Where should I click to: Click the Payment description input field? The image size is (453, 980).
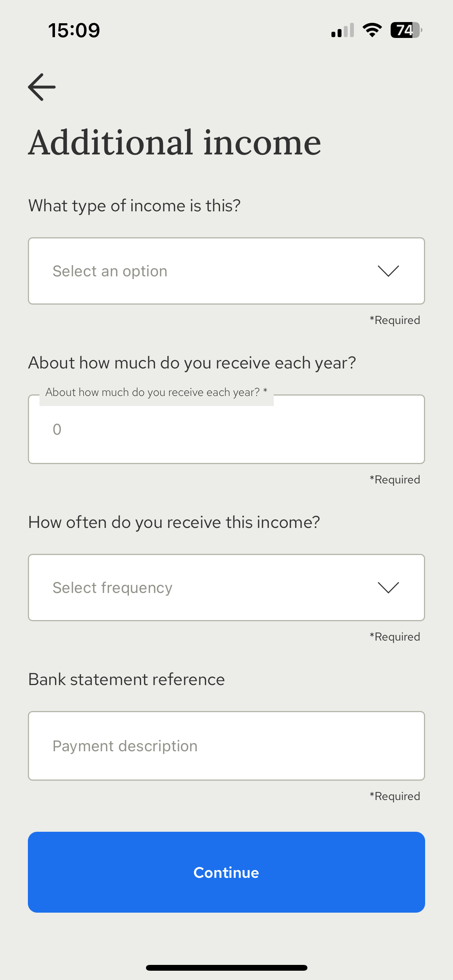(226, 746)
